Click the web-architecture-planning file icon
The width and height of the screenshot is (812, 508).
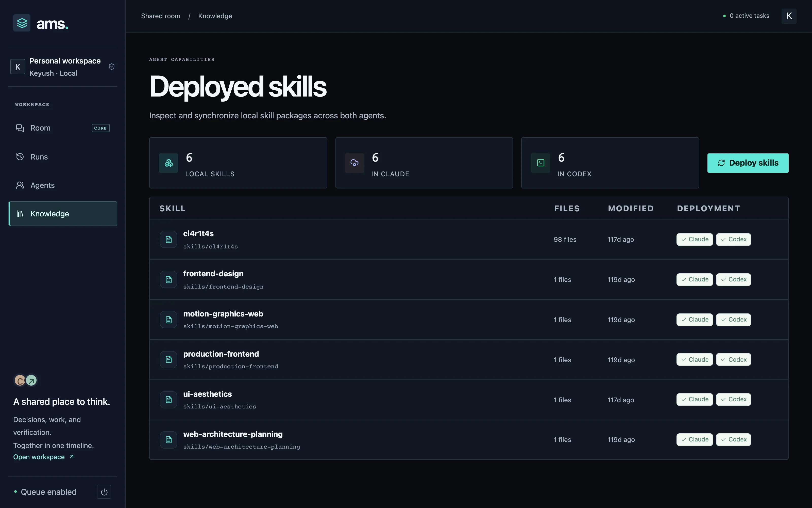(168, 440)
